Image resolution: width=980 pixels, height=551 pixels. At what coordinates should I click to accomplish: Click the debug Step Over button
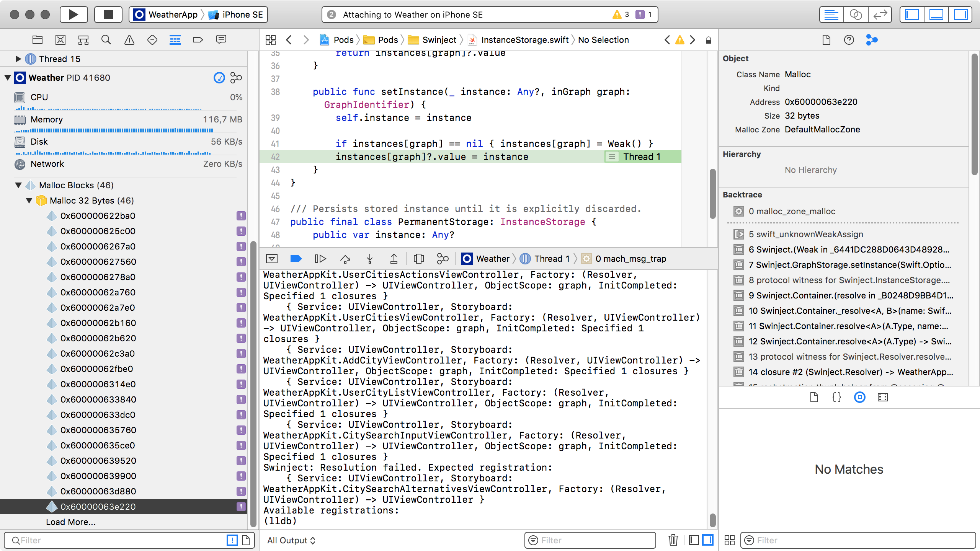pyautogui.click(x=345, y=259)
